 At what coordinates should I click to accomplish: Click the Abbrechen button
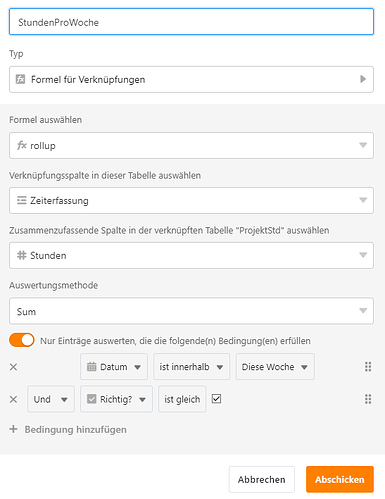click(262, 479)
